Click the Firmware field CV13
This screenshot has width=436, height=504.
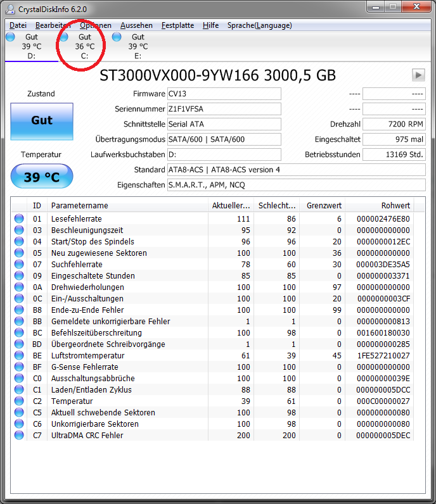(224, 94)
